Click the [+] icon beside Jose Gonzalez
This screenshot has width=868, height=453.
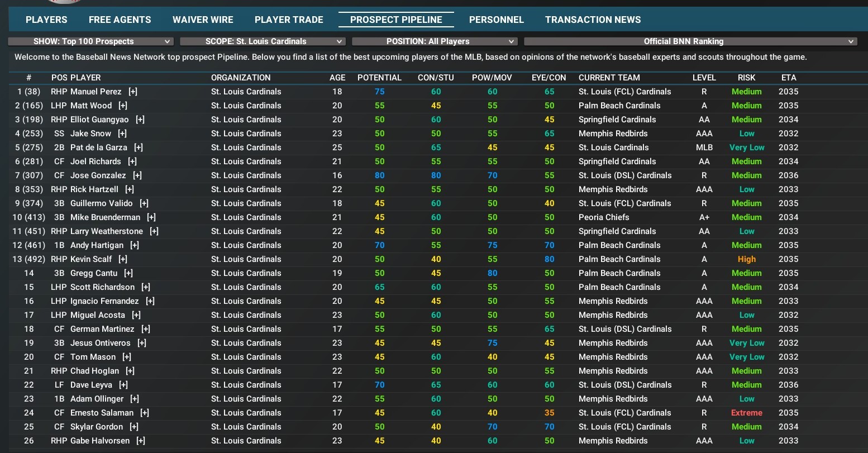[137, 175]
